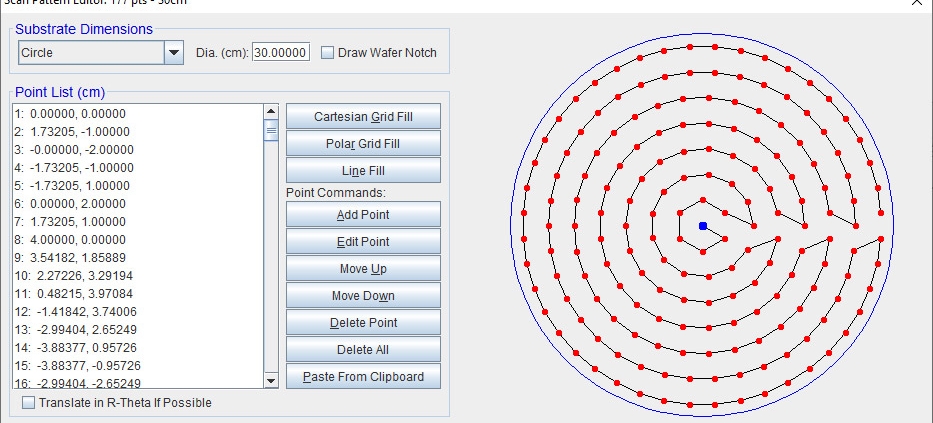Image resolution: width=933 pixels, height=423 pixels.
Task: Click the Add Point button
Action: (363, 214)
